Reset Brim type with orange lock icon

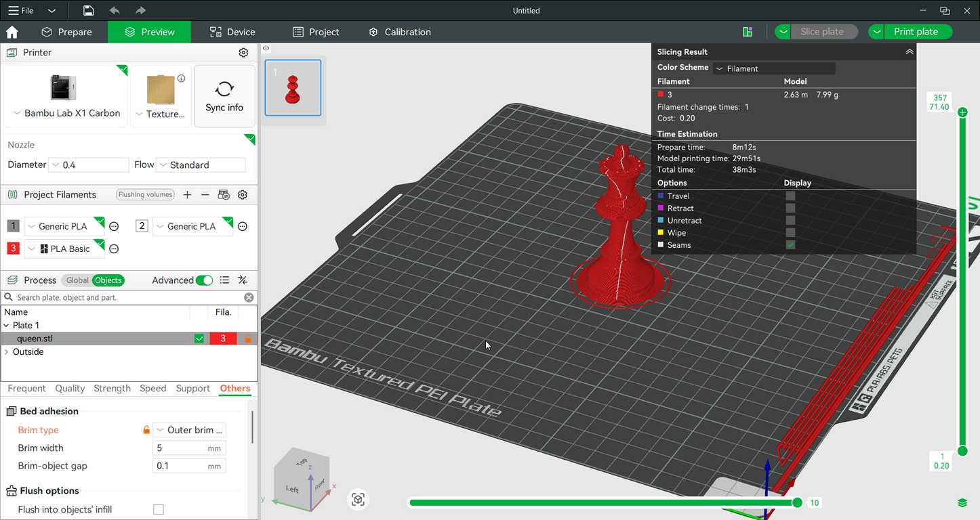[146, 430]
